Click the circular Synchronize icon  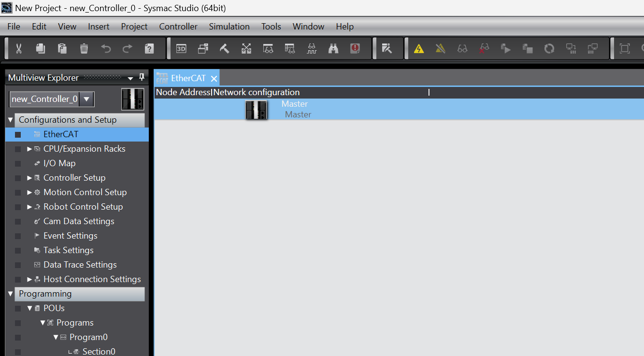549,48
